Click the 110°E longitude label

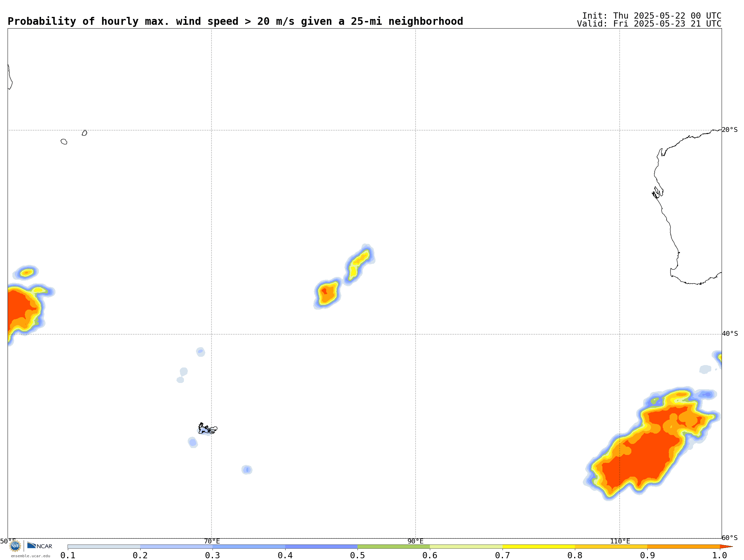click(620, 541)
